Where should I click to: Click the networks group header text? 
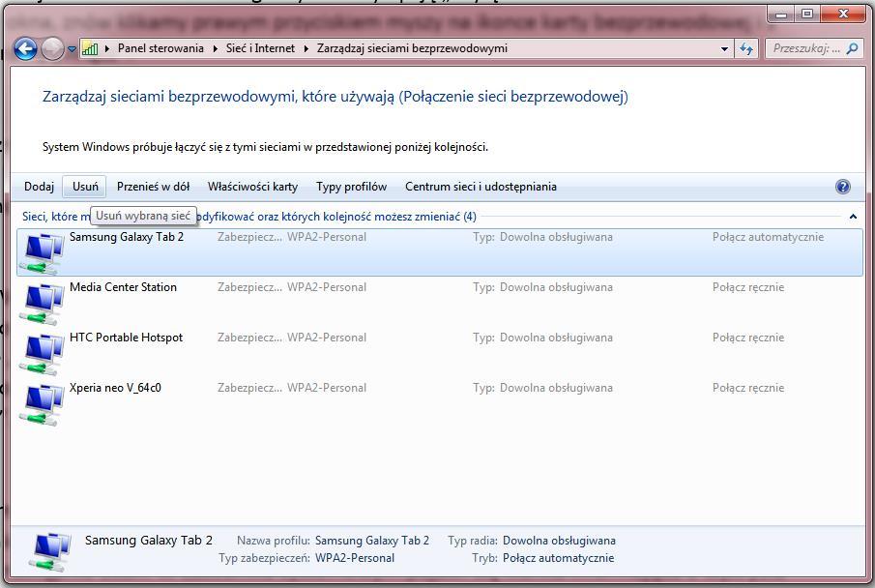248,216
